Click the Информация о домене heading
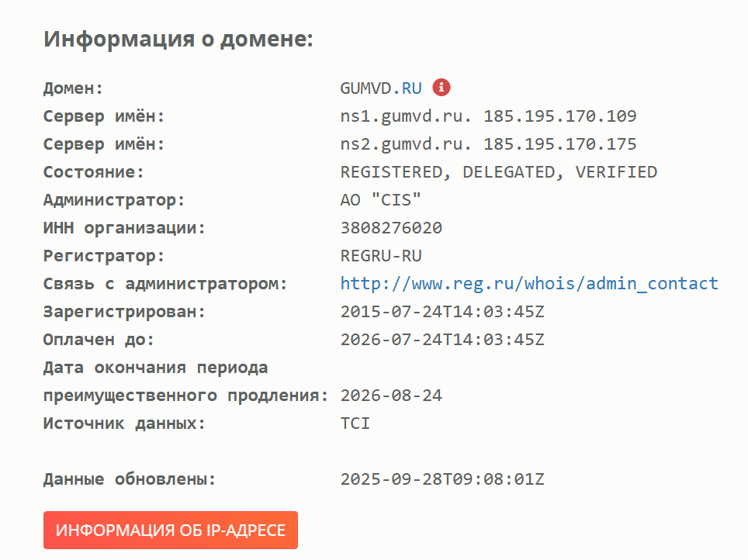The height and width of the screenshot is (560, 748). point(178,39)
